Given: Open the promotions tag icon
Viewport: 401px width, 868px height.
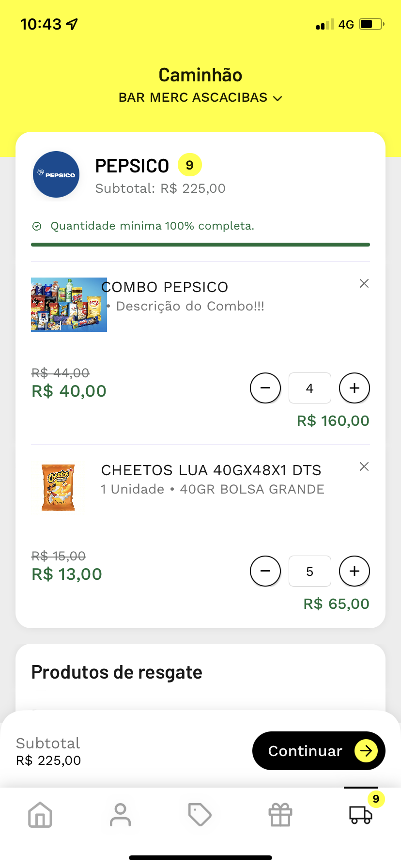Looking at the screenshot, I should 200,814.
